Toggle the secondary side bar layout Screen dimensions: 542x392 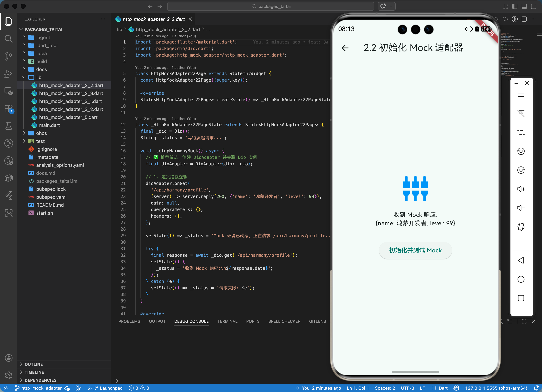coord(534,7)
